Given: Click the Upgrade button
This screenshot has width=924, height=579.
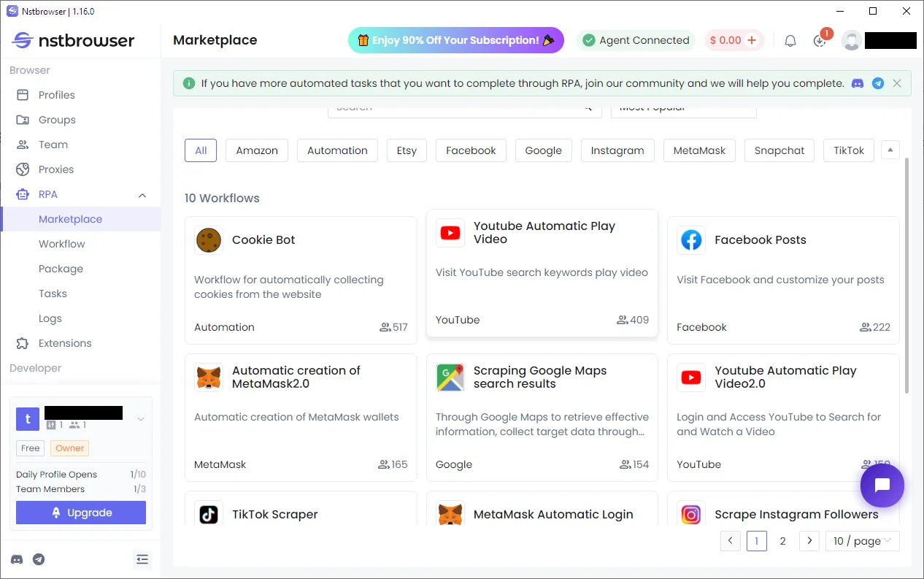Looking at the screenshot, I should (81, 513).
